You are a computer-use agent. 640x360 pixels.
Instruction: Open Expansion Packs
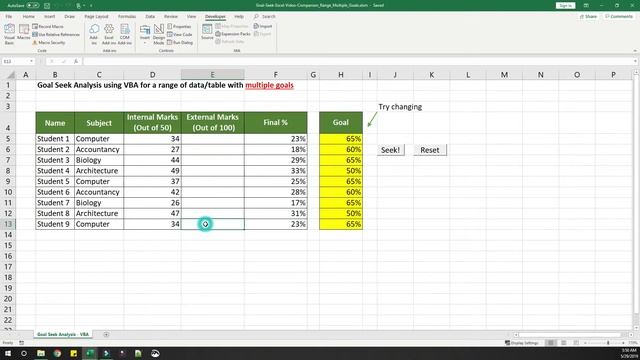coord(233,34)
